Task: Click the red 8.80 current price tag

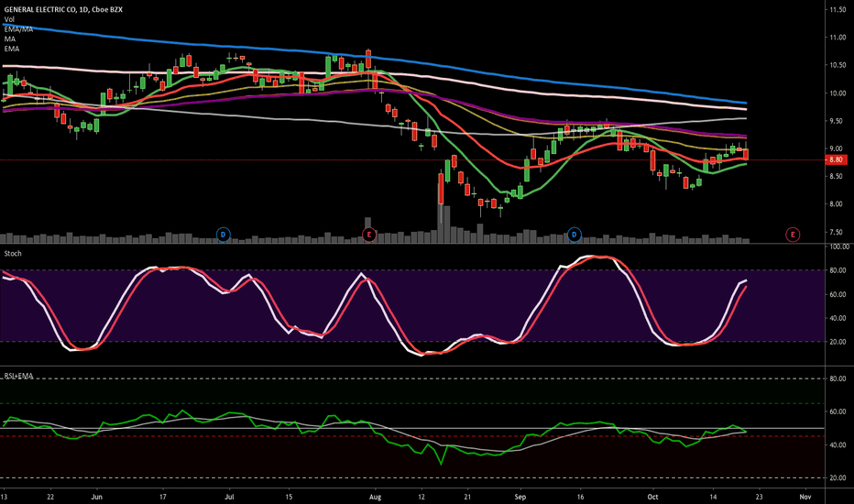Action: click(837, 159)
